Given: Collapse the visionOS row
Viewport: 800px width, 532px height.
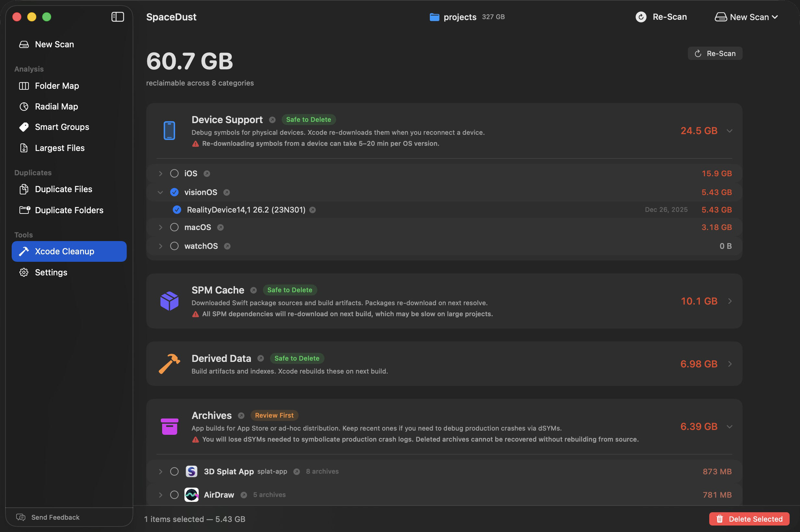Looking at the screenshot, I should [160, 192].
